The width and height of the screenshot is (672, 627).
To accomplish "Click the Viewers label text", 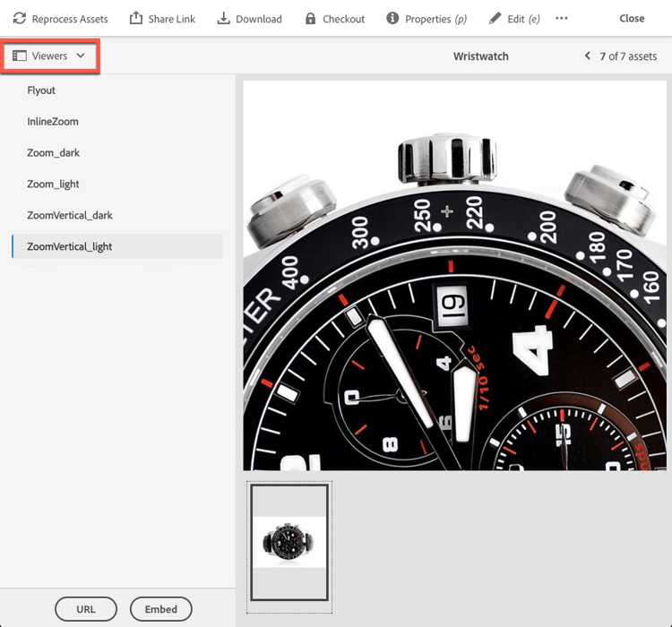I will [x=49, y=56].
